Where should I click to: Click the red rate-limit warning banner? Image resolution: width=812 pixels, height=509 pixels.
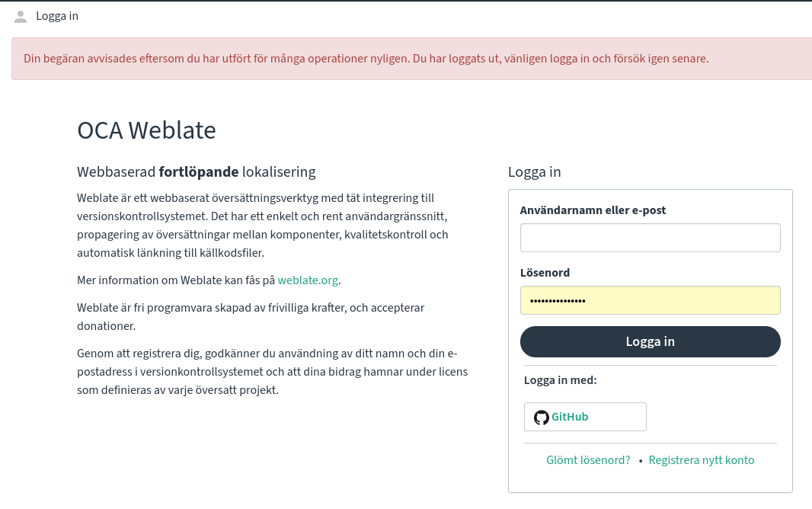point(366,59)
